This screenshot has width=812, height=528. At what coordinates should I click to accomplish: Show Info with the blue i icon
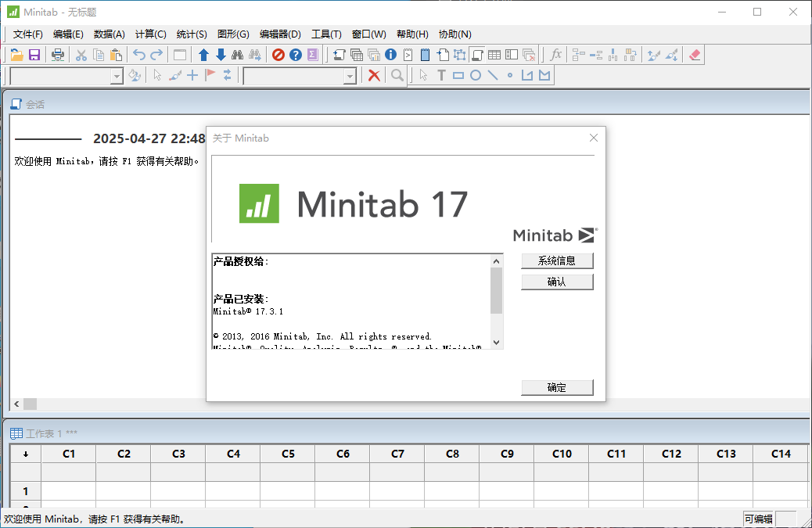click(391, 55)
